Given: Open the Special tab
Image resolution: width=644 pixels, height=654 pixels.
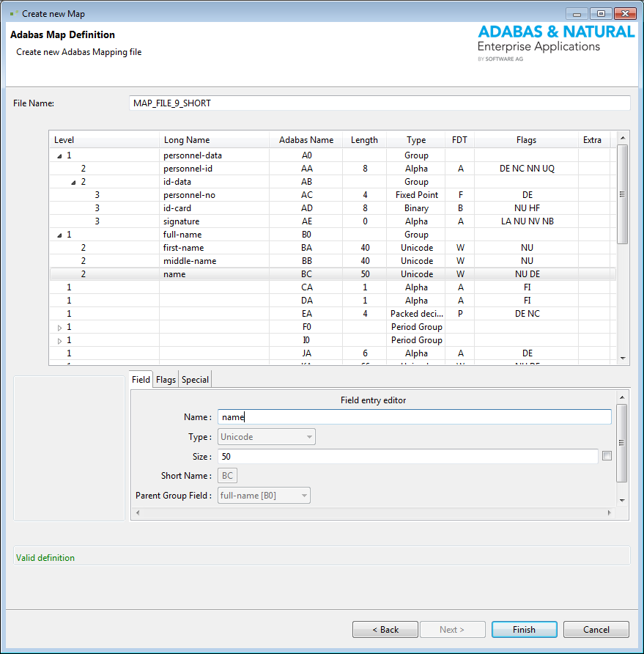Looking at the screenshot, I should pos(194,379).
